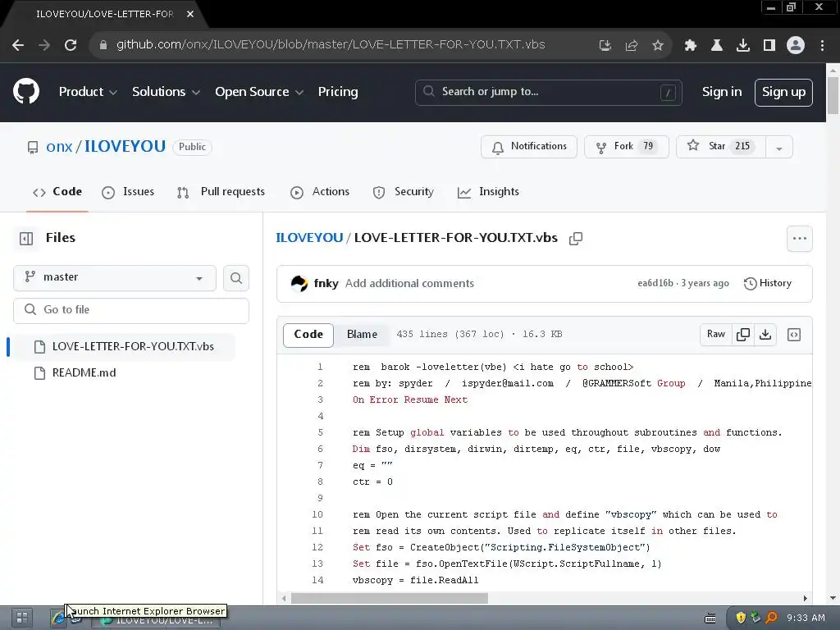Screen dimensions: 840x630
Task: Click the share page icon in address bar
Action: (x=632, y=46)
